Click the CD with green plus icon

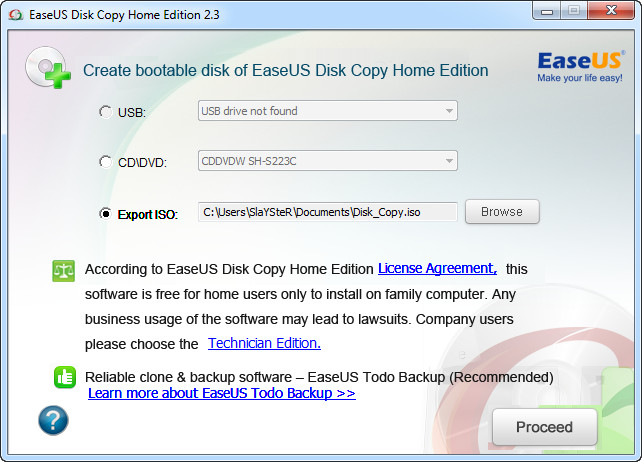click(x=48, y=67)
